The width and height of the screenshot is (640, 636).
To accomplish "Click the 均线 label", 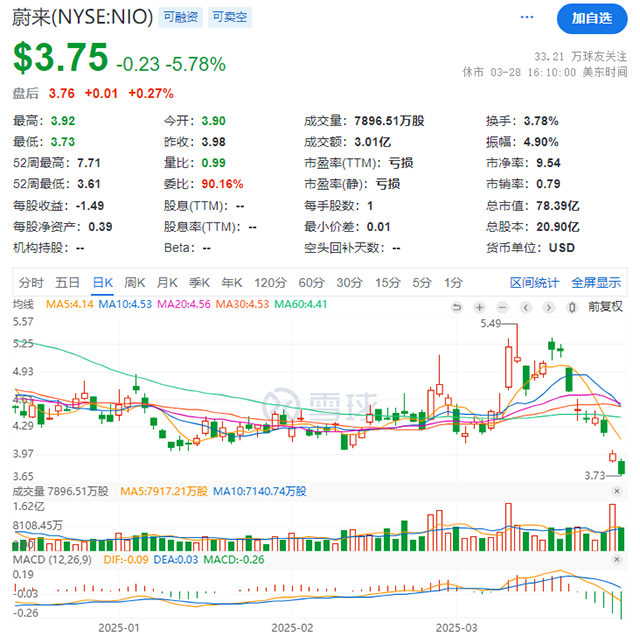I will (24, 305).
